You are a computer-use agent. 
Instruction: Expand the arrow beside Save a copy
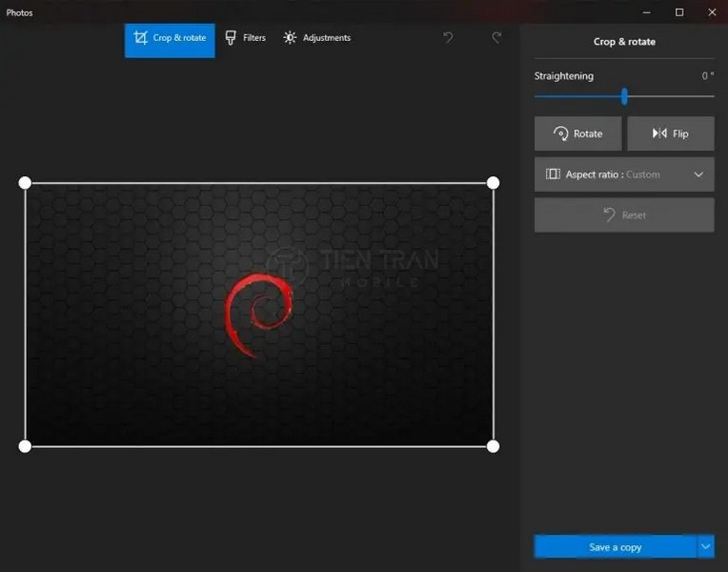(x=706, y=546)
